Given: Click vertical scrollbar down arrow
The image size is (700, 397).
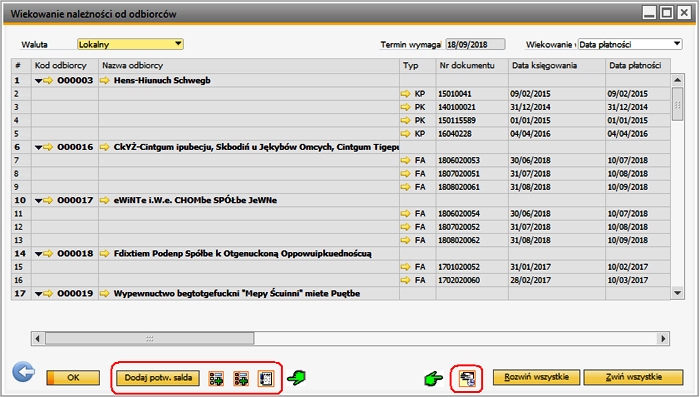Looking at the screenshot, I should [677, 293].
